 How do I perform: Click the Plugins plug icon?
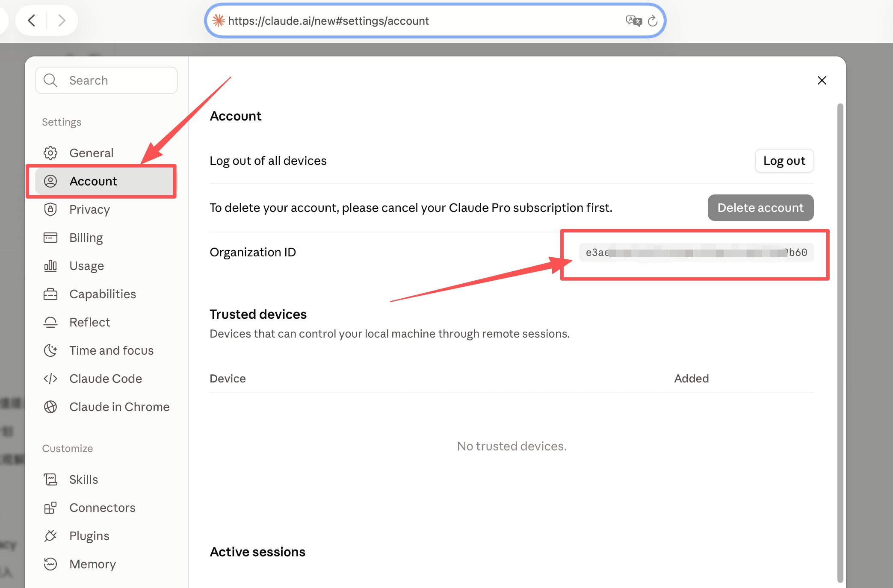pyautogui.click(x=50, y=536)
